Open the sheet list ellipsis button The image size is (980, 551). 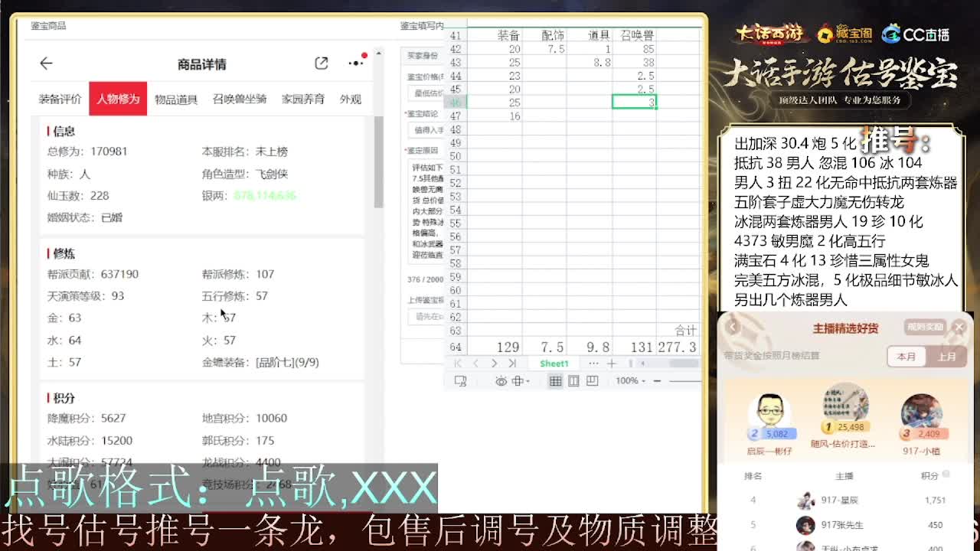tap(593, 364)
